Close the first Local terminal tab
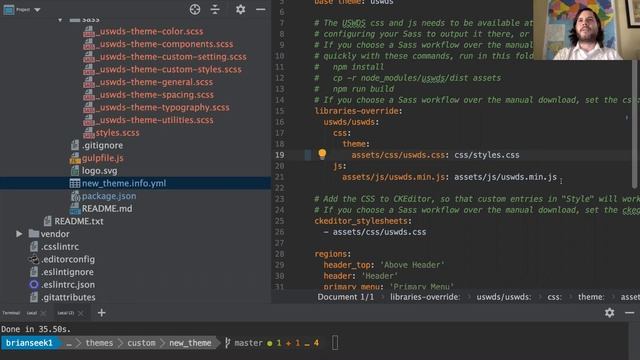This screenshot has height=360, width=640. pos(43,313)
